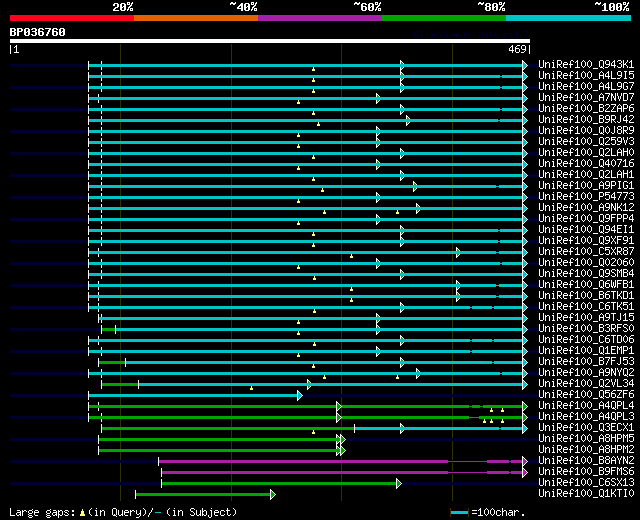Click the UniRef100_Q259V3 label
The image size is (640, 520).
pyautogui.click(x=586, y=142)
